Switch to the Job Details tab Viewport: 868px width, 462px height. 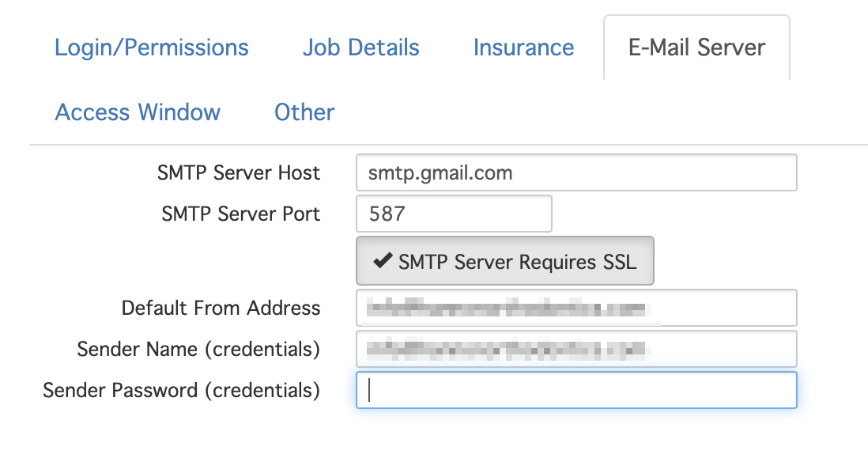(x=361, y=47)
